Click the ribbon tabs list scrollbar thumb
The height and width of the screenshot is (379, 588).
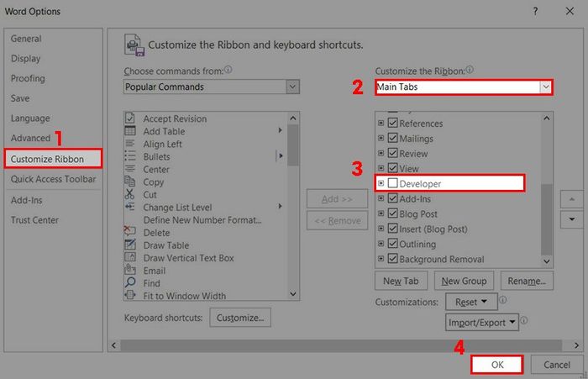(546, 219)
